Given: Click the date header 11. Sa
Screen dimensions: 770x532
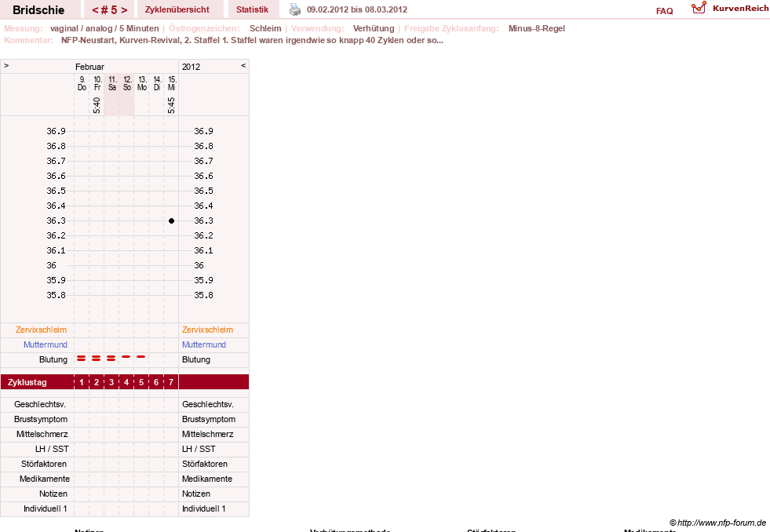Looking at the screenshot, I should click(112, 83).
